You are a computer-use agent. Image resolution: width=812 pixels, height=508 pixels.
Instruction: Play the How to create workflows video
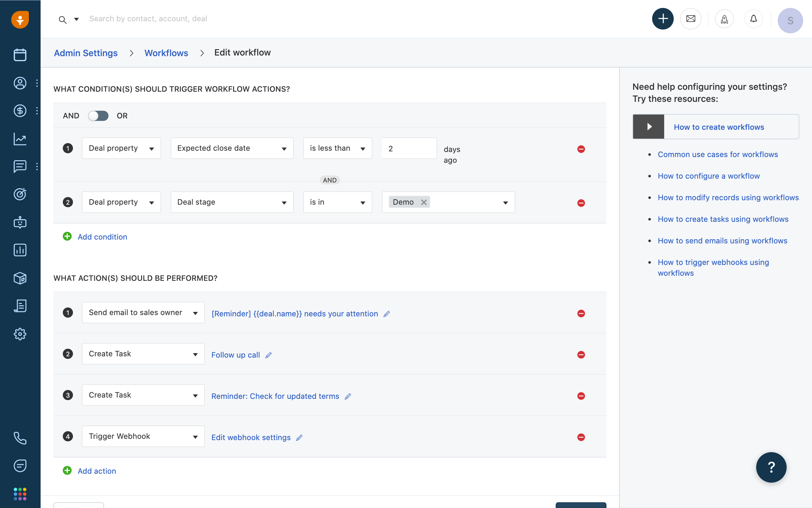[648, 127]
